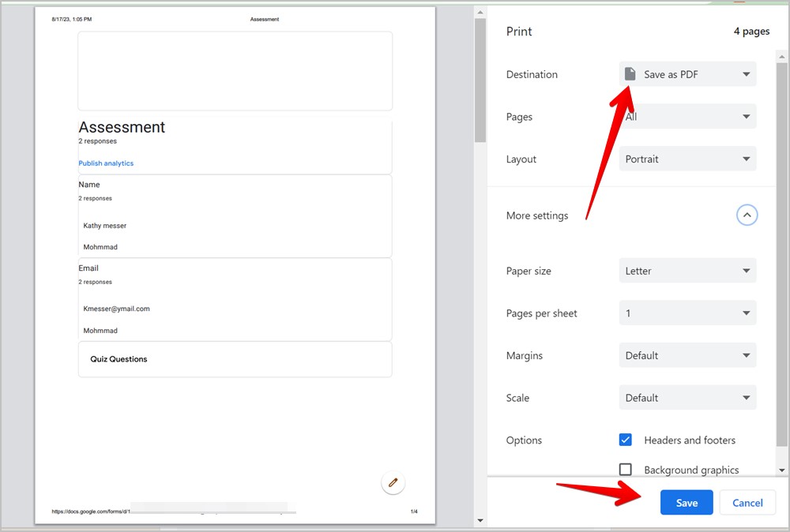Image resolution: width=790 pixels, height=532 pixels.
Task: Open the Pages per sheet dropdown
Action: 688,313
